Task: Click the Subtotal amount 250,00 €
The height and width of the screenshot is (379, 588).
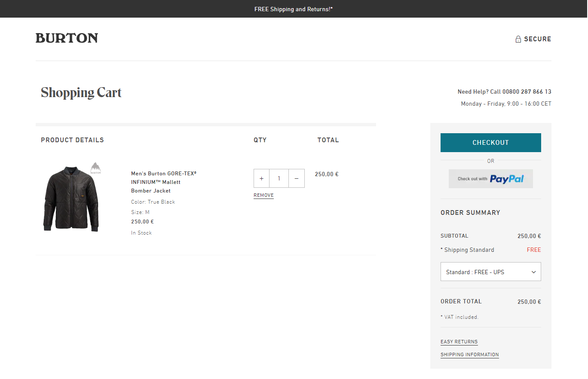Action: pos(529,236)
